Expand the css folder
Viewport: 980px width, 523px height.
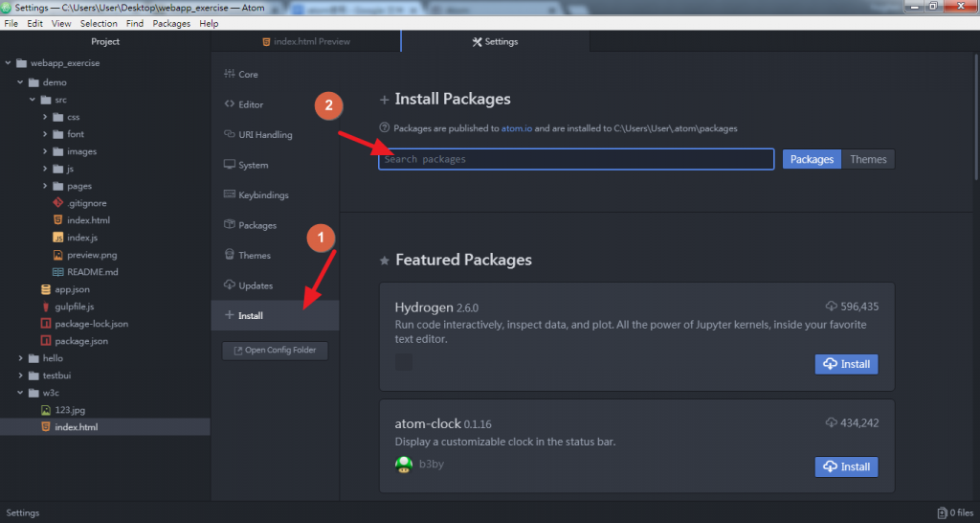point(45,117)
